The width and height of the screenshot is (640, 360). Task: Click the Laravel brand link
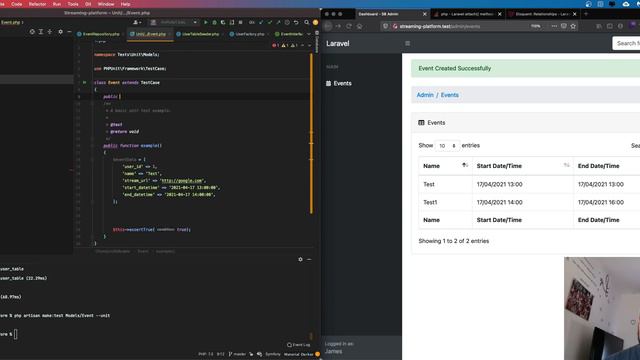338,43
